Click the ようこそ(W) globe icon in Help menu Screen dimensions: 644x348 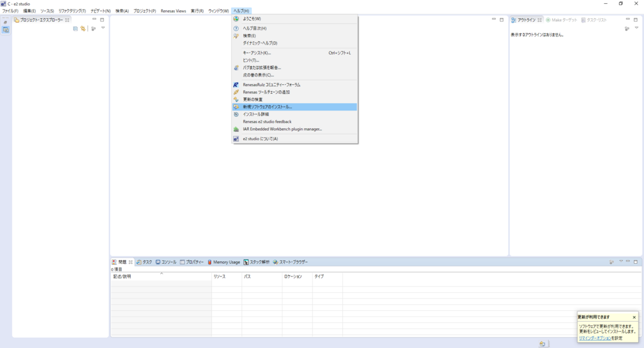coord(236,19)
